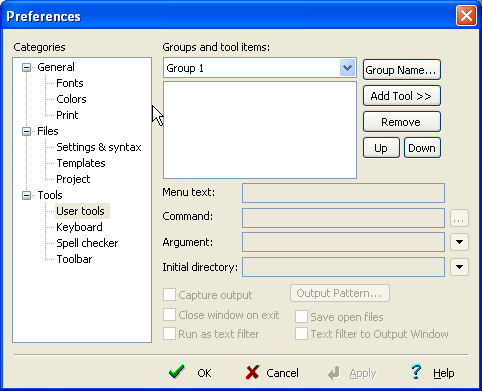This screenshot has height=391, width=482.
Task: Collapse the Files tree node
Action: coord(26,132)
